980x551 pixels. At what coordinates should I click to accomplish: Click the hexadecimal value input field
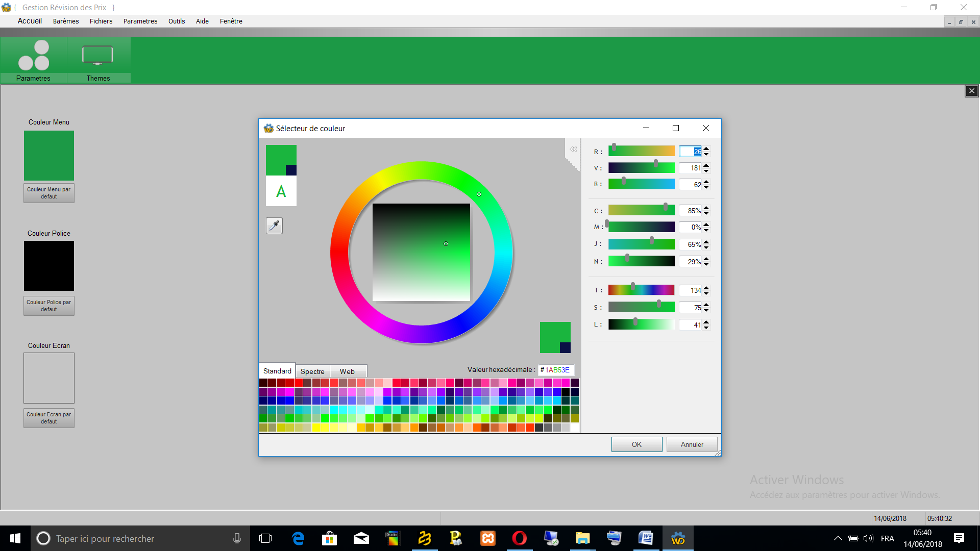coord(556,370)
